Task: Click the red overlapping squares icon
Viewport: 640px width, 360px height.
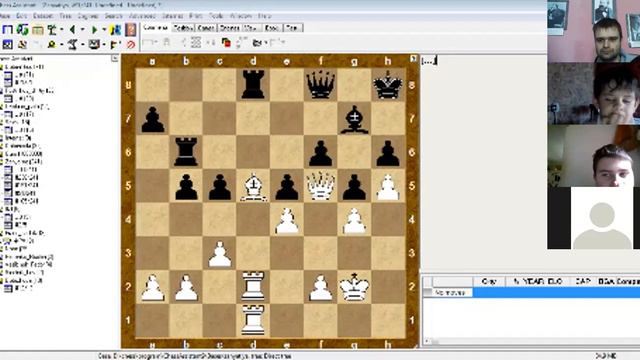Action: 226,42
